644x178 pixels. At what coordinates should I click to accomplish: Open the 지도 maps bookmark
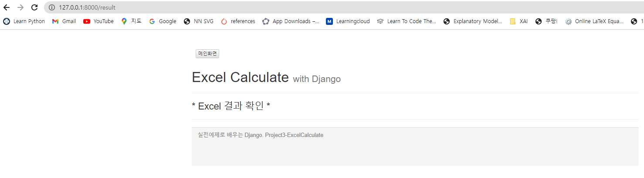point(131,21)
